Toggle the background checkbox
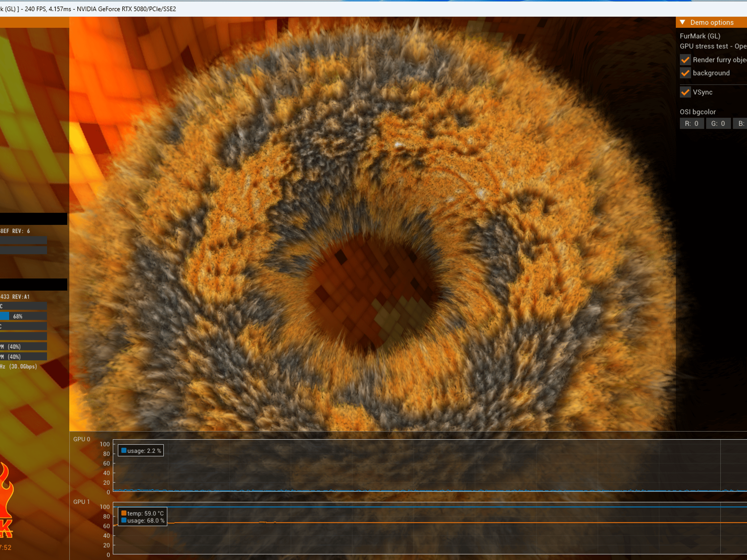The height and width of the screenshot is (560, 747). click(x=685, y=73)
